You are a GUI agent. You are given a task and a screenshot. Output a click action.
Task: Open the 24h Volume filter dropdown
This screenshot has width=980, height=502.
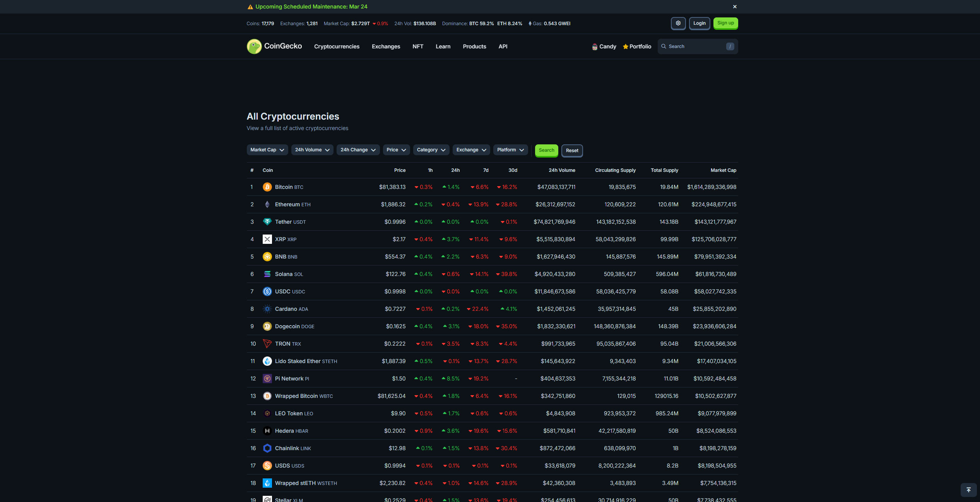312,150
